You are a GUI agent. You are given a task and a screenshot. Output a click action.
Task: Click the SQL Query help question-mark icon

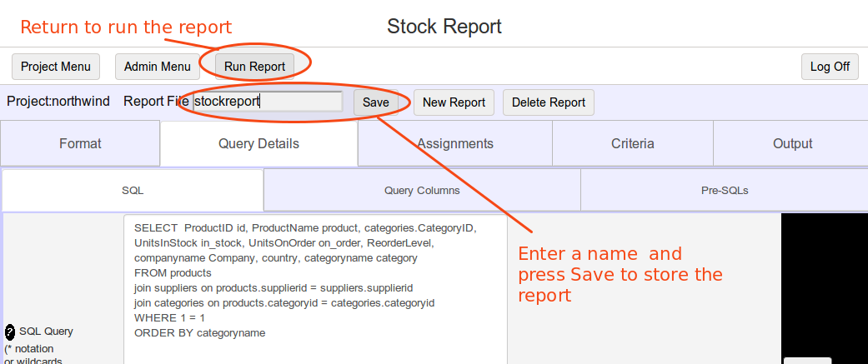pyautogui.click(x=10, y=332)
